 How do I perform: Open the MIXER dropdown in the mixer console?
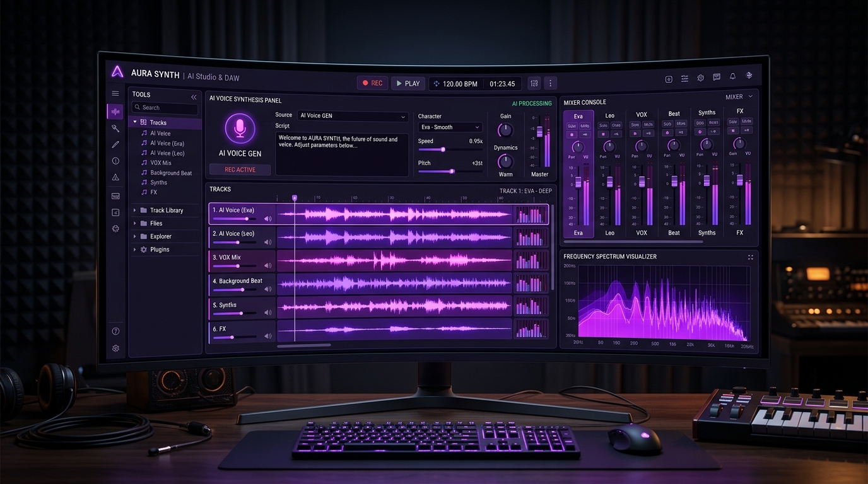click(x=739, y=97)
